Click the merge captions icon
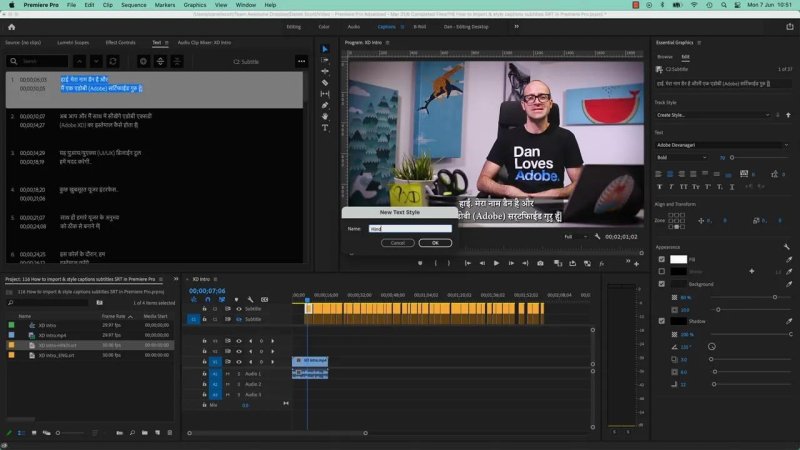This screenshot has height=450, width=800. click(x=177, y=61)
